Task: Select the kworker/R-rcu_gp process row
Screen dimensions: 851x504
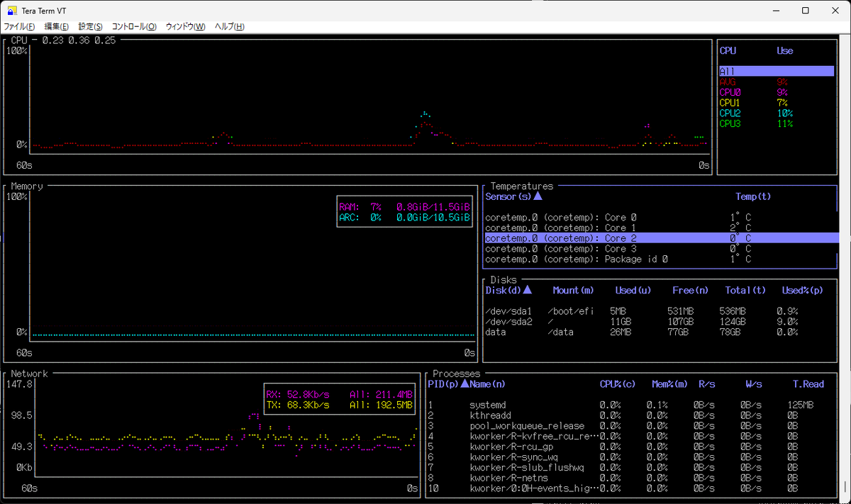Action: pos(631,447)
